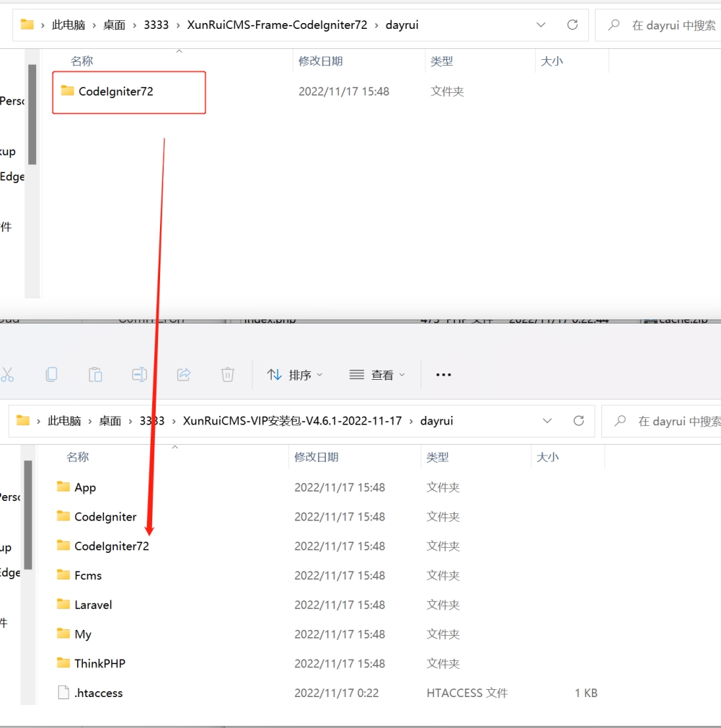
Task: Click lower window navigation pane scrollbar
Action: pyautogui.click(x=28, y=515)
